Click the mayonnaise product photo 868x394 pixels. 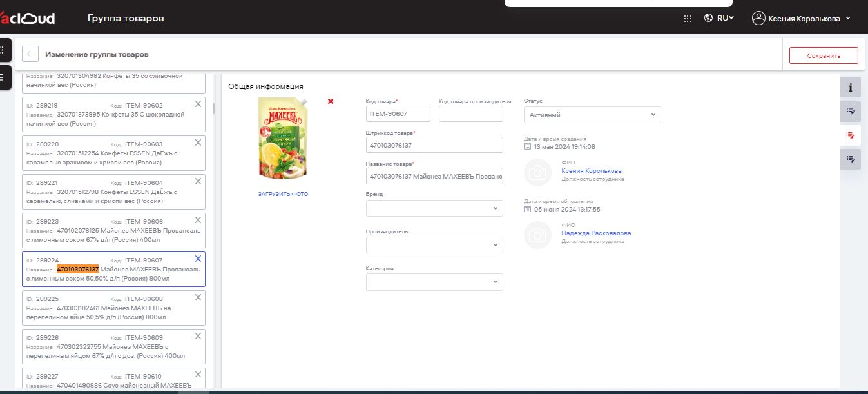(282, 138)
